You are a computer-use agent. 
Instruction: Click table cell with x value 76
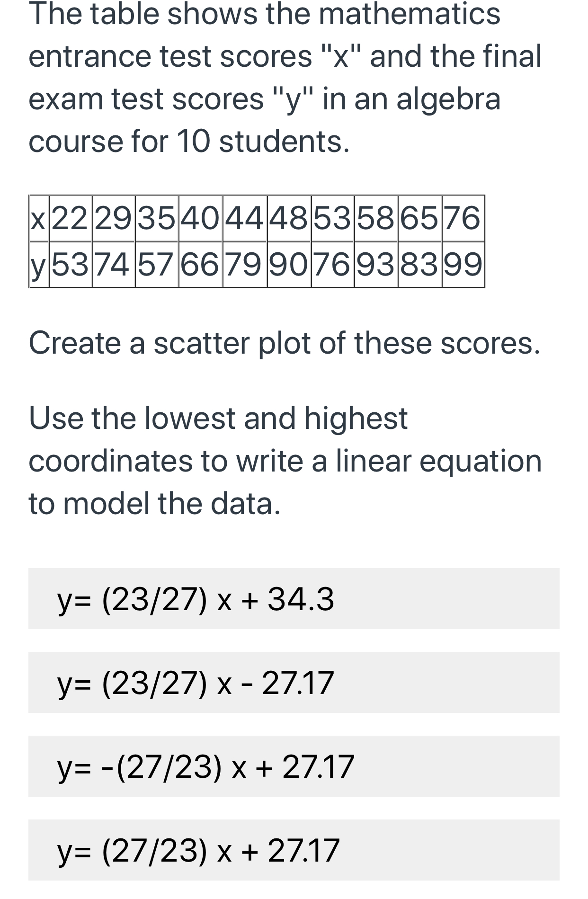tap(463, 218)
